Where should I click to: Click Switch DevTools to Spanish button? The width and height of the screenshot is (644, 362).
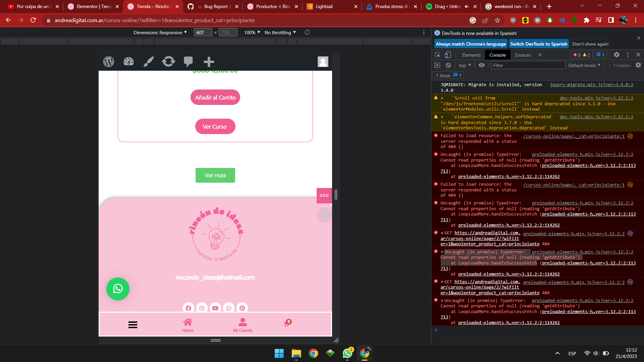[538, 44]
